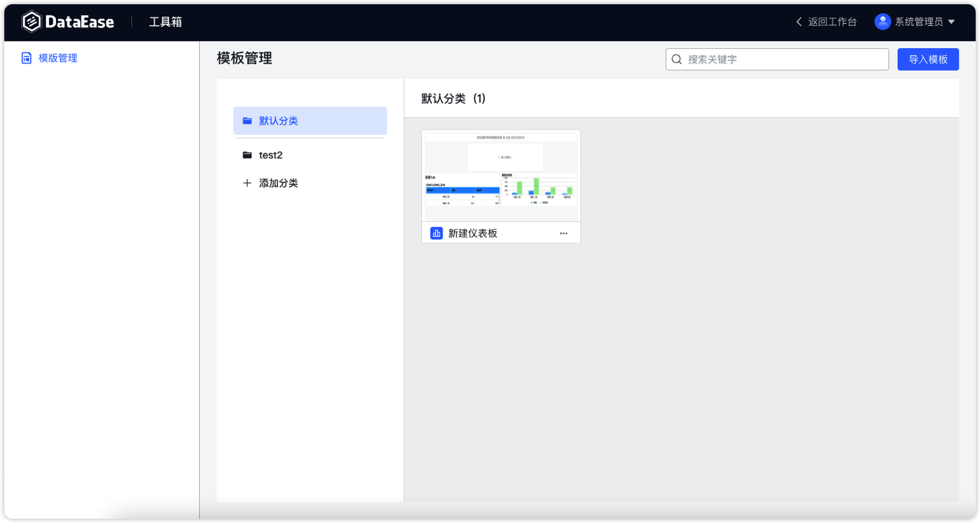Click the 搜索关键字 search field

coord(777,59)
